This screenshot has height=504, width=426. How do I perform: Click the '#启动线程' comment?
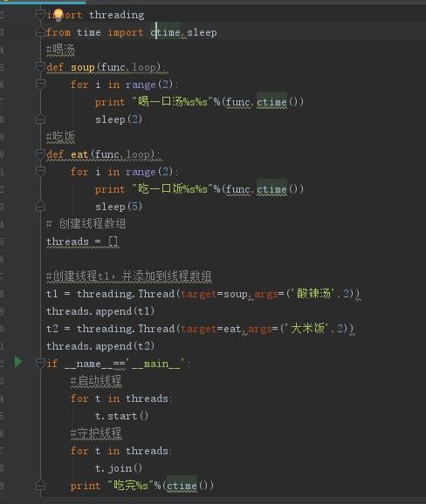(96, 381)
